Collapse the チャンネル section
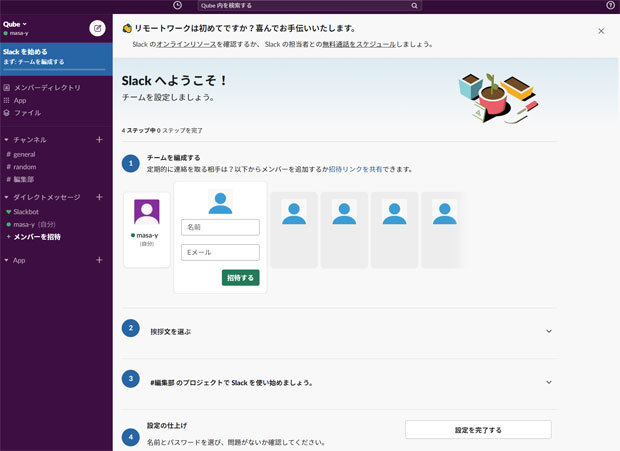Image resolution: width=620 pixels, height=451 pixels. click(x=6, y=140)
